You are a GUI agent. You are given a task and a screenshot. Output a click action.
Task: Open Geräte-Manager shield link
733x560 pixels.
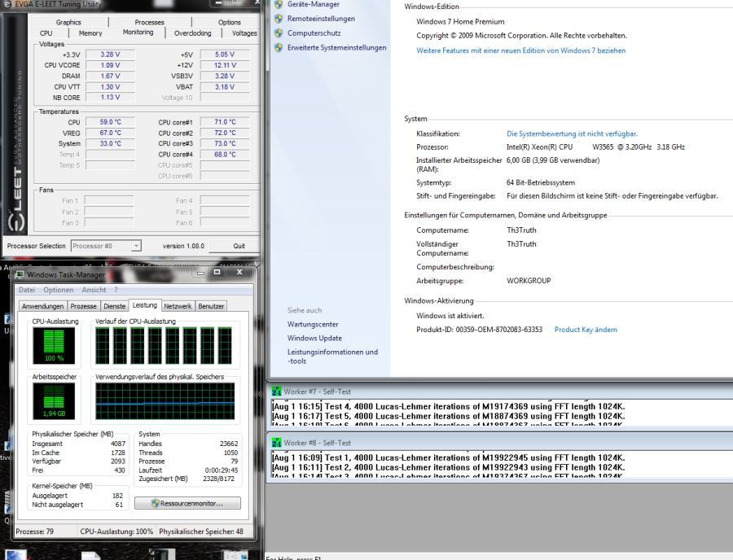pos(314,4)
